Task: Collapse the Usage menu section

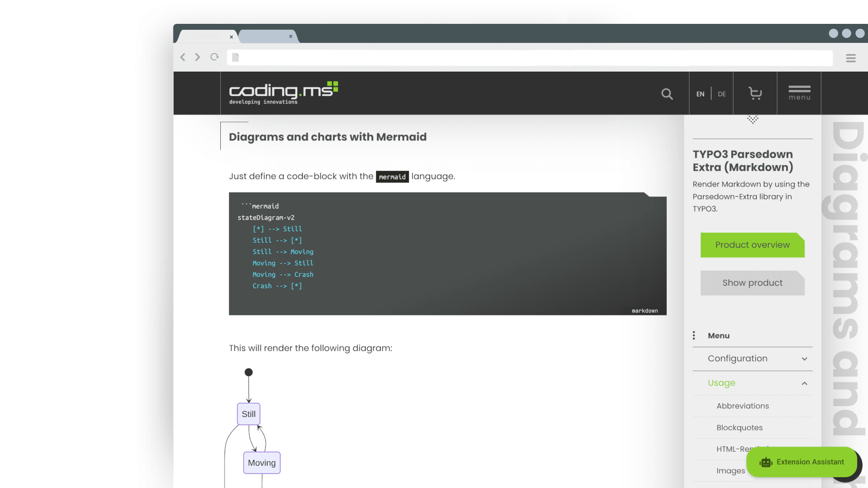Action: click(804, 383)
